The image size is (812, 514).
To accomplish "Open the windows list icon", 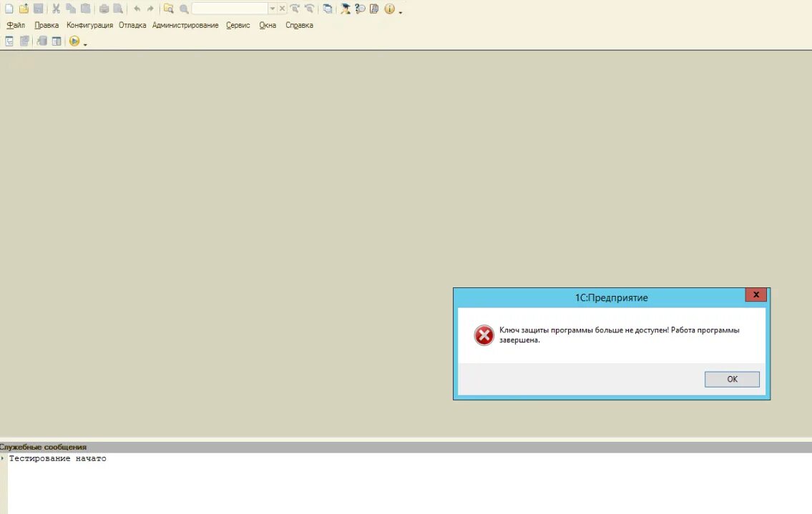I will (x=327, y=9).
